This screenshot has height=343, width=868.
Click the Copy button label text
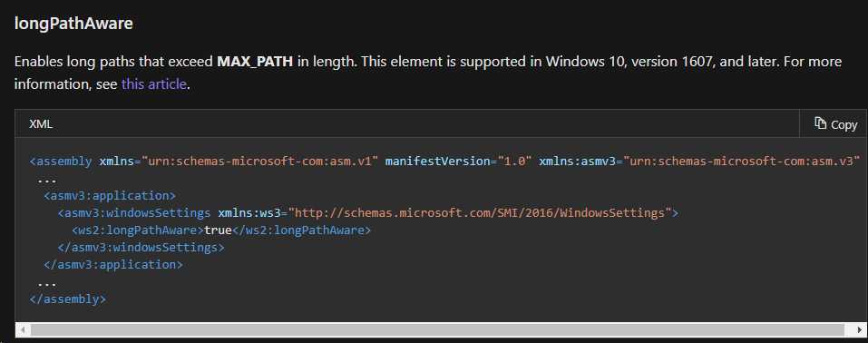(844, 125)
